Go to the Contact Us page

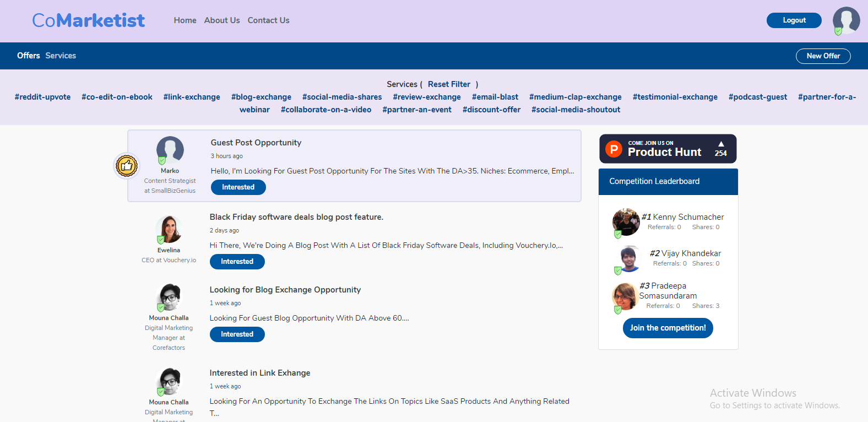268,20
